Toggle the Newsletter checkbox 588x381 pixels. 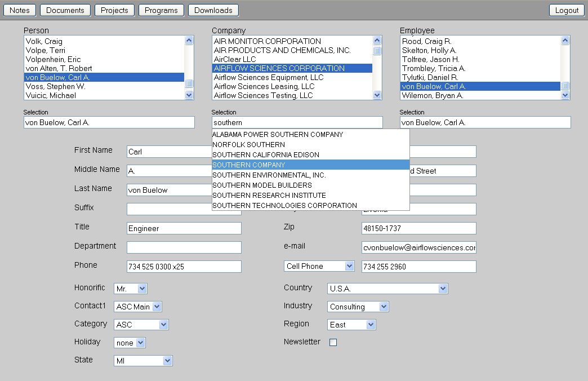(333, 343)
